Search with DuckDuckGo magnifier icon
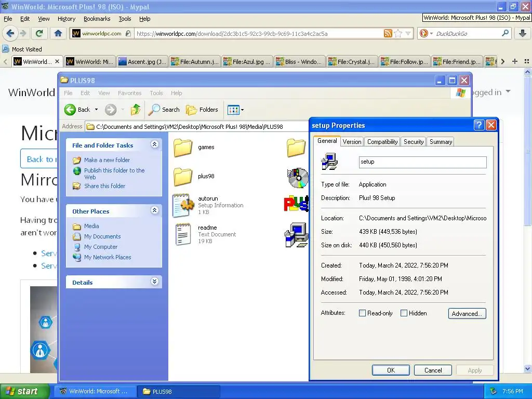 (x=505, y=33)
